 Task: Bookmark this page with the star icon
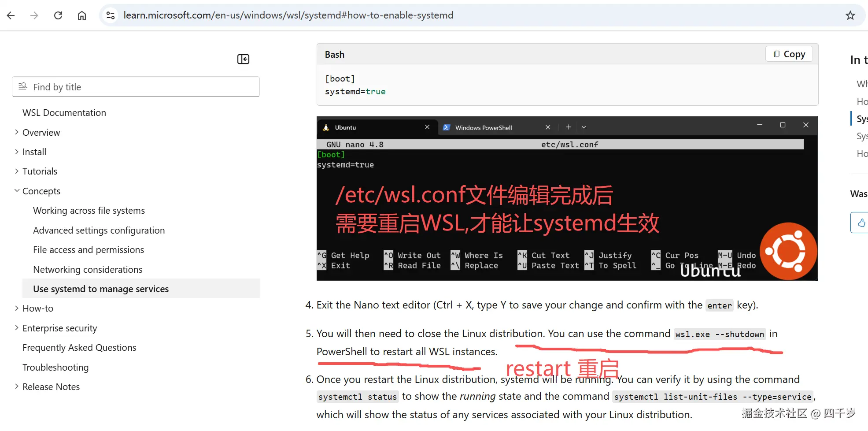850,15
